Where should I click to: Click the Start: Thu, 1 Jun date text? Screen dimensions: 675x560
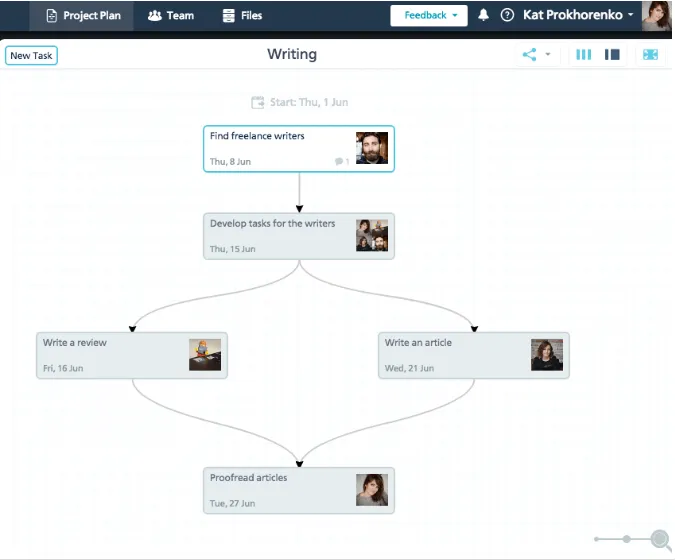click(x=309, y=102)
